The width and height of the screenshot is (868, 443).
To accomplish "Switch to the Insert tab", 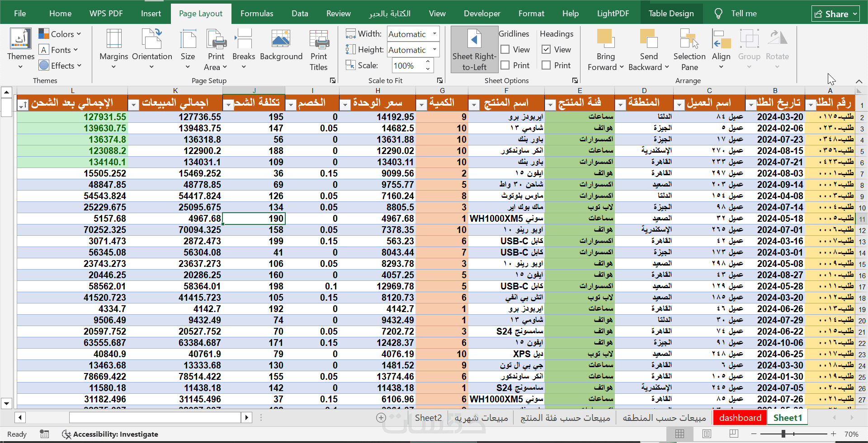I will (151, 14).
